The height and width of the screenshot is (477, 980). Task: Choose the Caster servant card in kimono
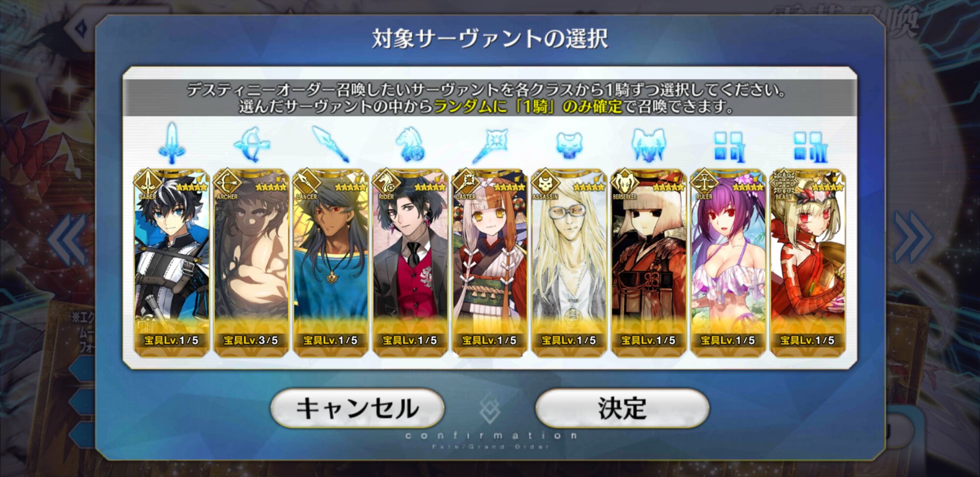tap(490, 262)
